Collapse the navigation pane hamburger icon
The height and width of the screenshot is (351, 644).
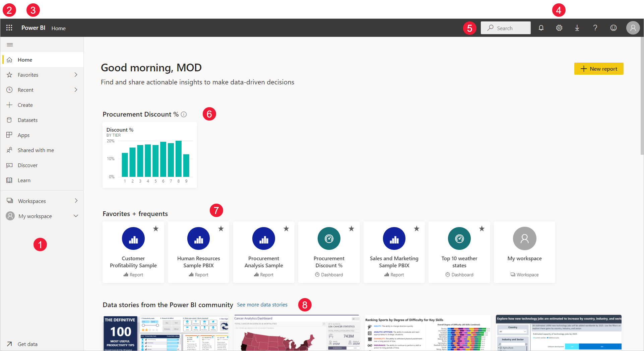tap(10, 45)
